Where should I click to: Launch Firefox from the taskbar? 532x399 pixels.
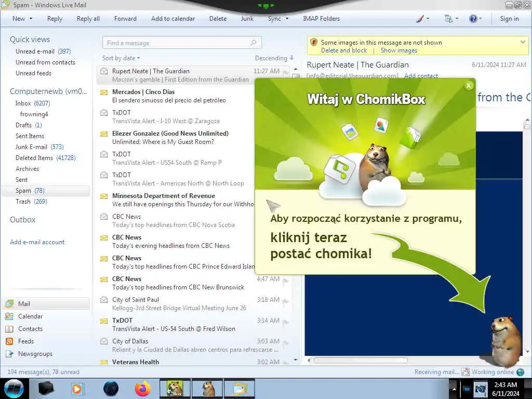(142, 389)
